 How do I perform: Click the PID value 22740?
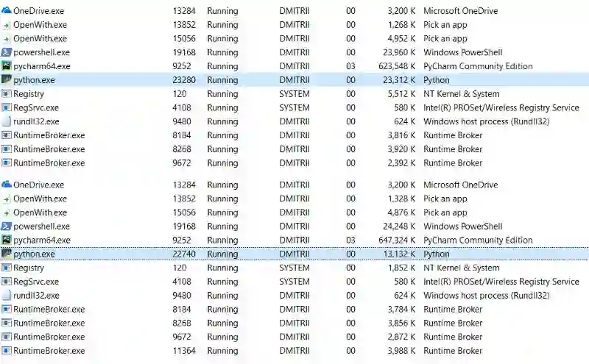coord(184,254)
